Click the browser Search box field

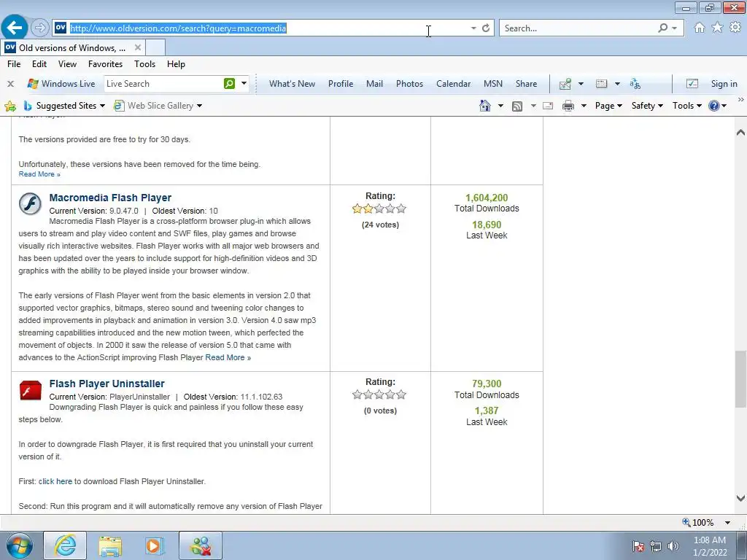pos(578,28)
